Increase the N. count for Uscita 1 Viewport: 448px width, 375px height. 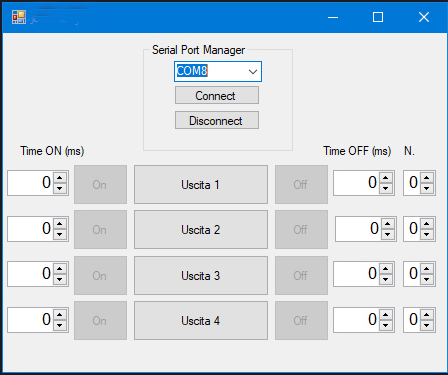(x=427, y=178)
